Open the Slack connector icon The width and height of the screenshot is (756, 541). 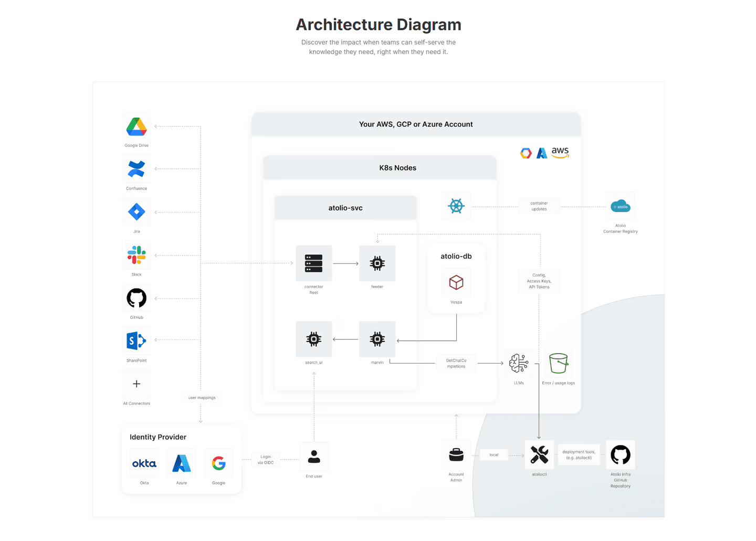point(136,255)
